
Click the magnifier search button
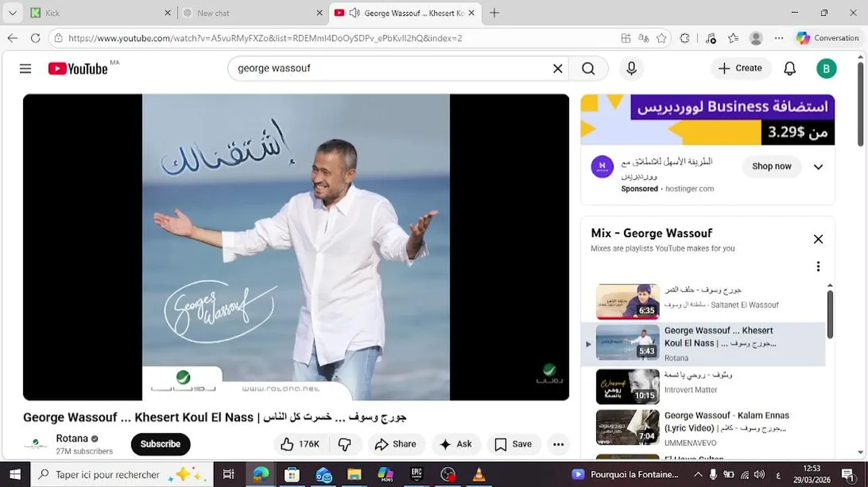(588, 68)
